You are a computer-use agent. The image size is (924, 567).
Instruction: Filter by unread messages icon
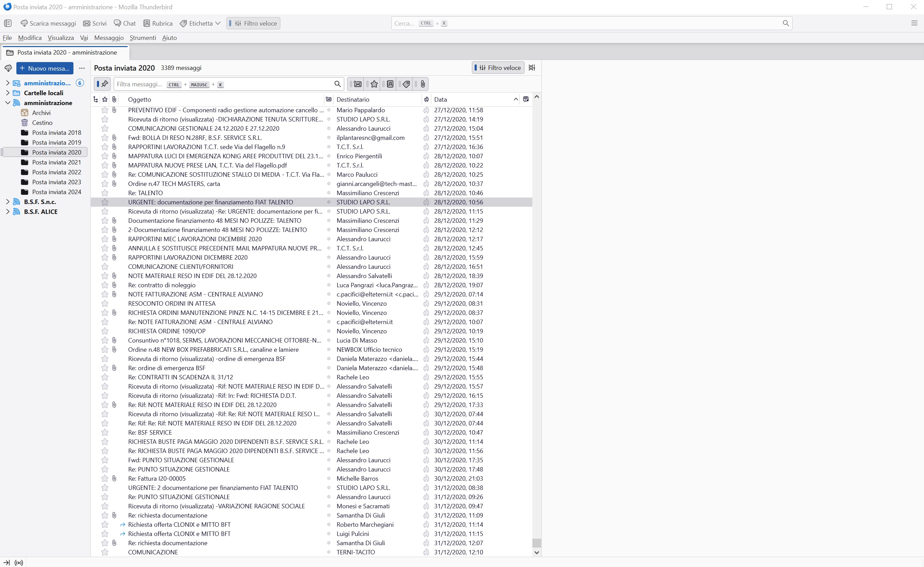(x=357, y=84)
